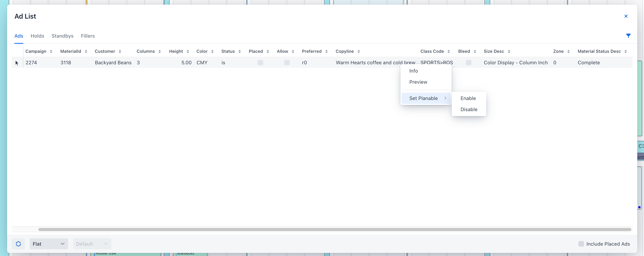Toggle Placed checkbox for campaign 2274
This screenshot has width=644, height=256.
tap(260, 63)
